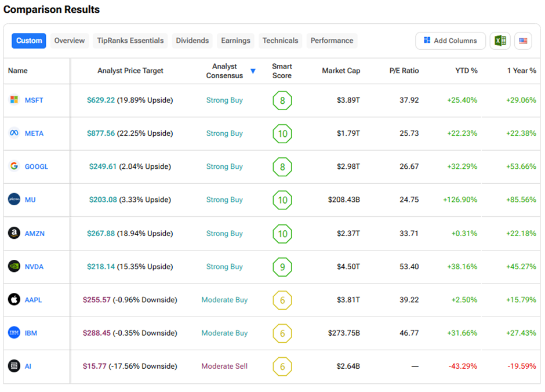The width and height of the screenshot is (545, 392).
Task: Click the Amazon logo icon
Action: pyautogui.click(x=14, y=233)
